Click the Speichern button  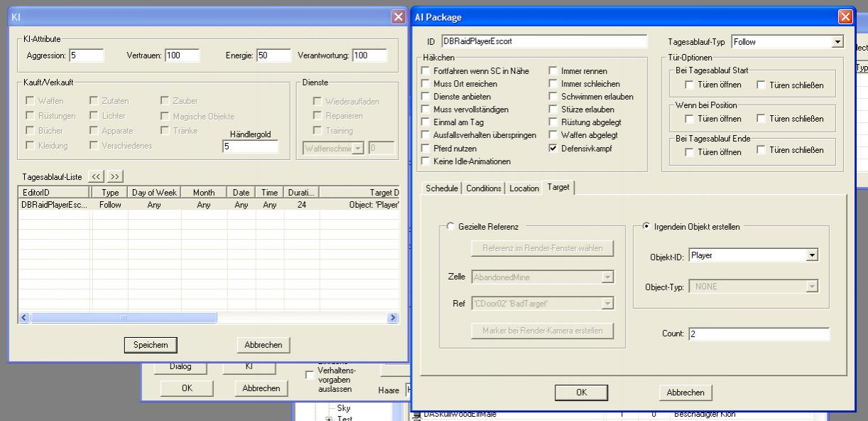click(151, 345)
